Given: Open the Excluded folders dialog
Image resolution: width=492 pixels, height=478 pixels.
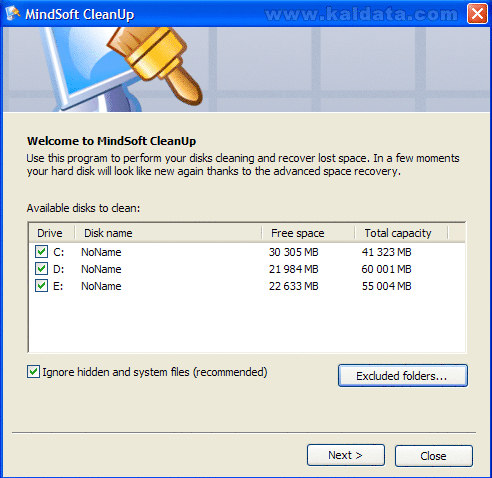Looking at the screenshot, I should click(403, 376).
